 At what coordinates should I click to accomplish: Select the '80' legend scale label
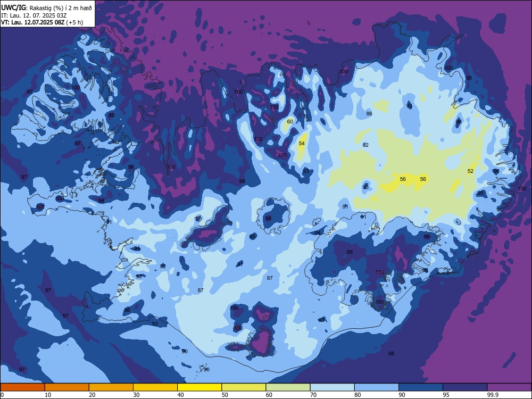pos(358,395)
